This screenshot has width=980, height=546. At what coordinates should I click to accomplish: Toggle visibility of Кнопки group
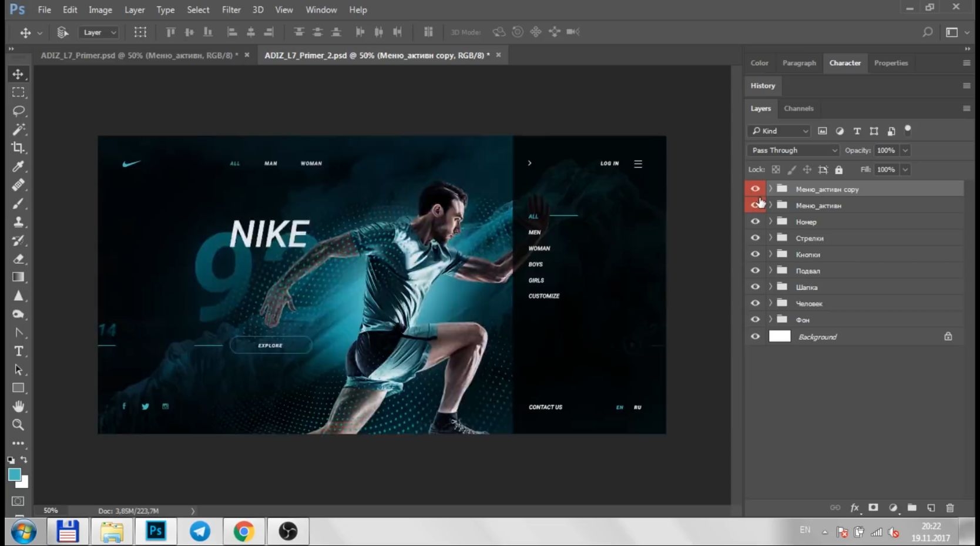click(x=755, y=254)
